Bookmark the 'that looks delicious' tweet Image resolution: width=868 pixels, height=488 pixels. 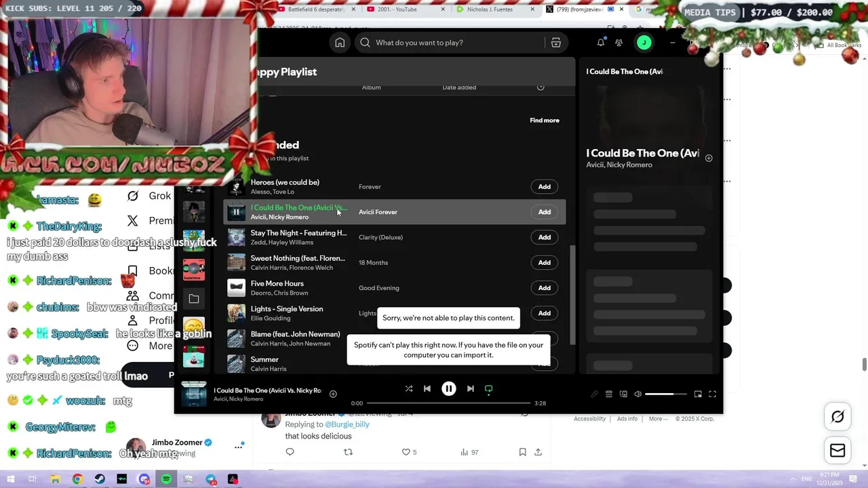click(x=522, y=452)
